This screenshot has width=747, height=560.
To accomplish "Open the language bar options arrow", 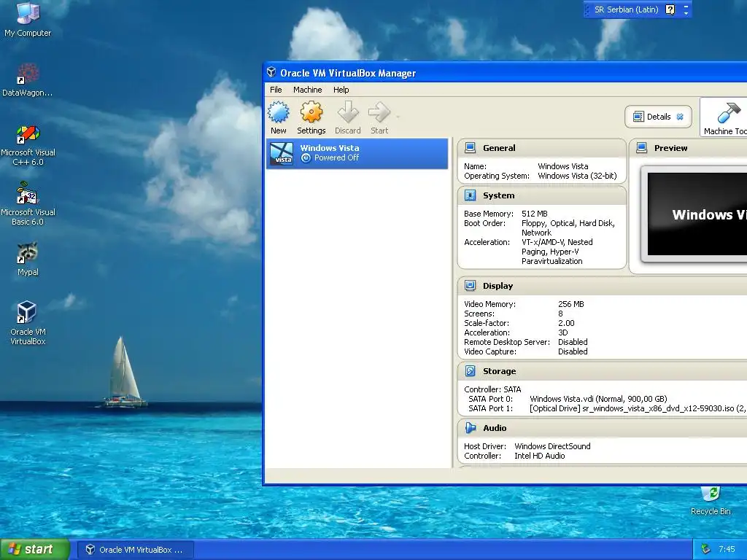I will tap(686, 13).
